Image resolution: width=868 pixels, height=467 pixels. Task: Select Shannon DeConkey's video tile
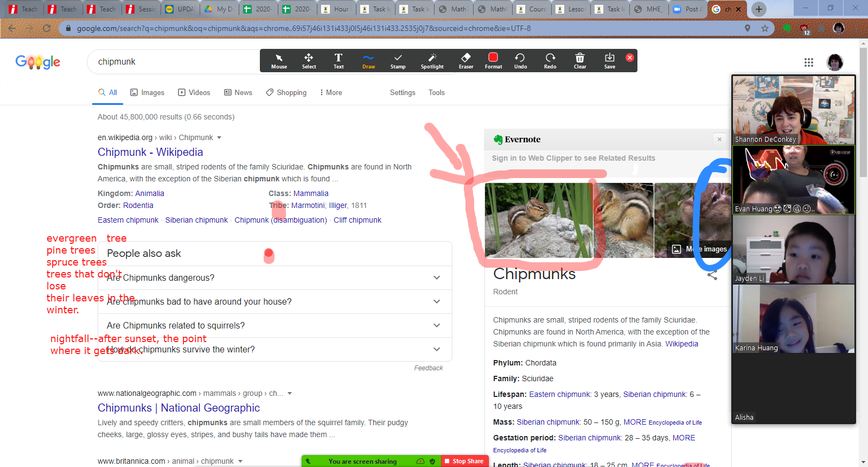(794, 110)
